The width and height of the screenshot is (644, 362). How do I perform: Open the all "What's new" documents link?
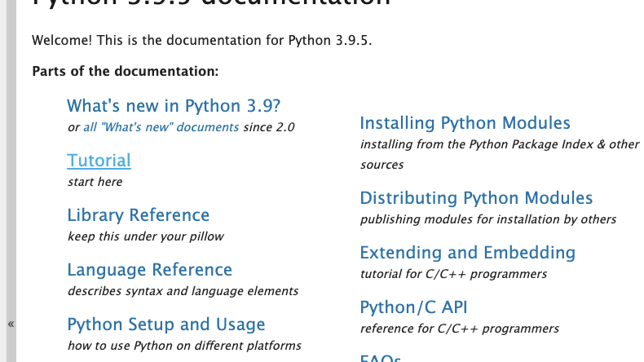coord(161,127)
